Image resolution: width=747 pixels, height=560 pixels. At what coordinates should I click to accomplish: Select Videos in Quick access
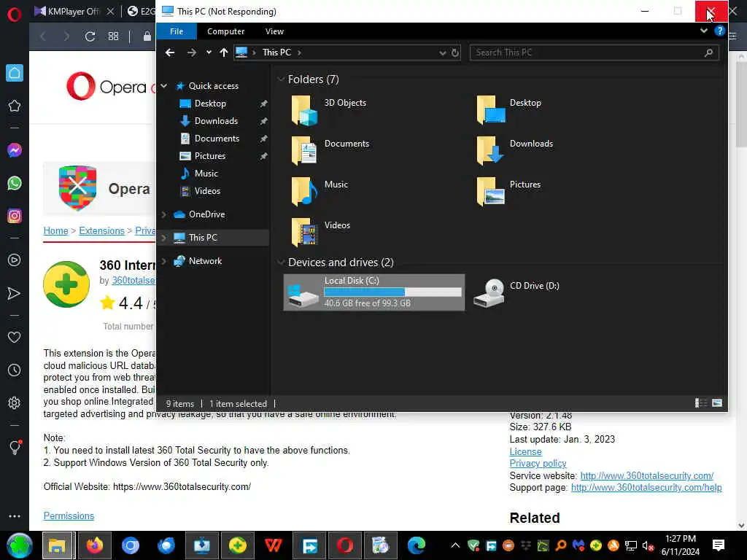[x=207, y=191]
